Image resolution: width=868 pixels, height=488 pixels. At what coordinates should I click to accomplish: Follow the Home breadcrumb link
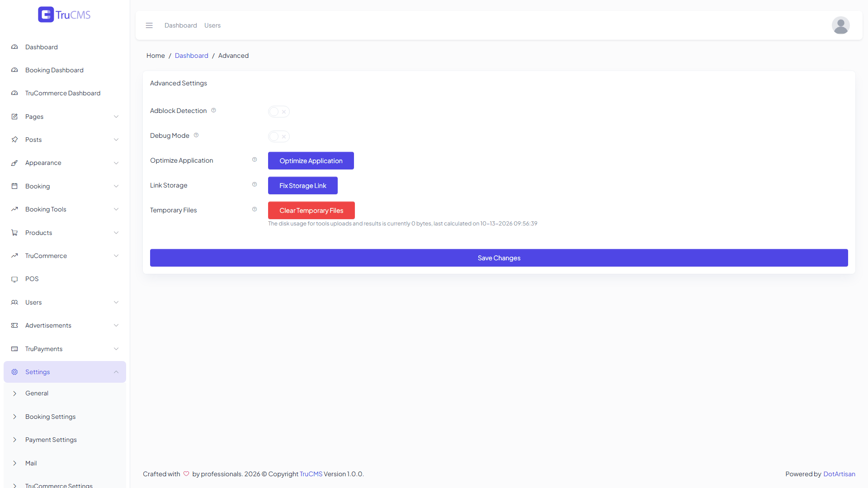pos(156,56)
